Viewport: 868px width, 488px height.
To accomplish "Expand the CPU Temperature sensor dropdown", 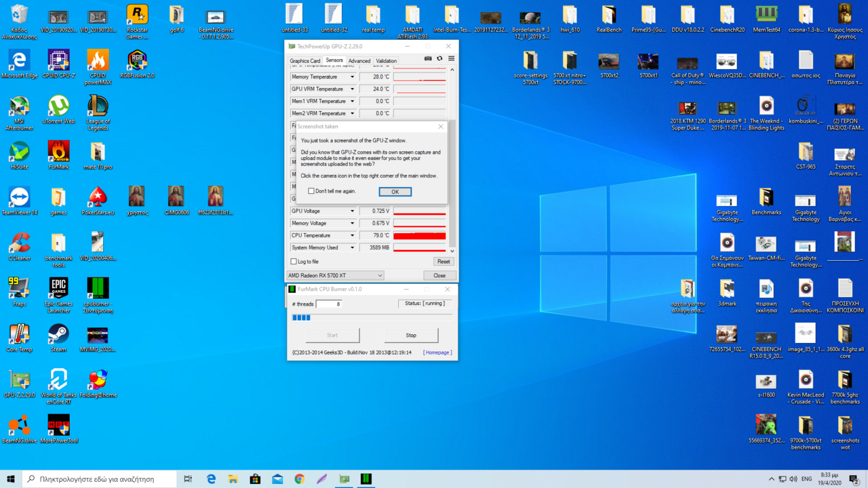I will (x=352, y=236).
